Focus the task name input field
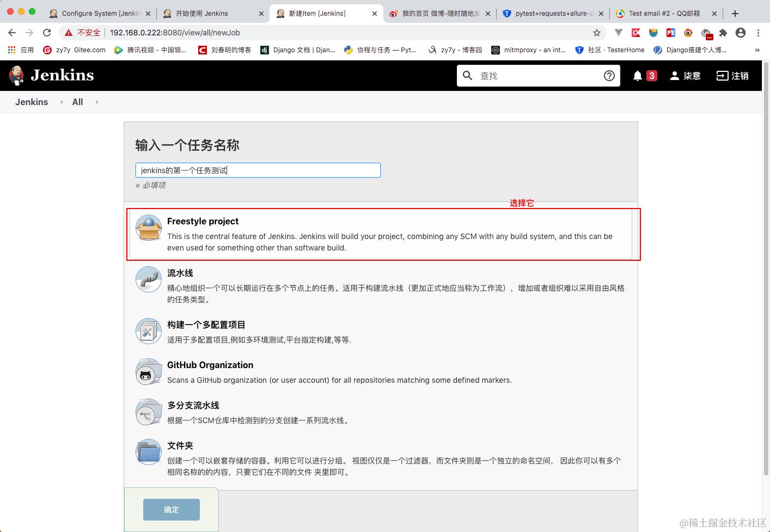This screenshot has width=770, height=532. 258,170
